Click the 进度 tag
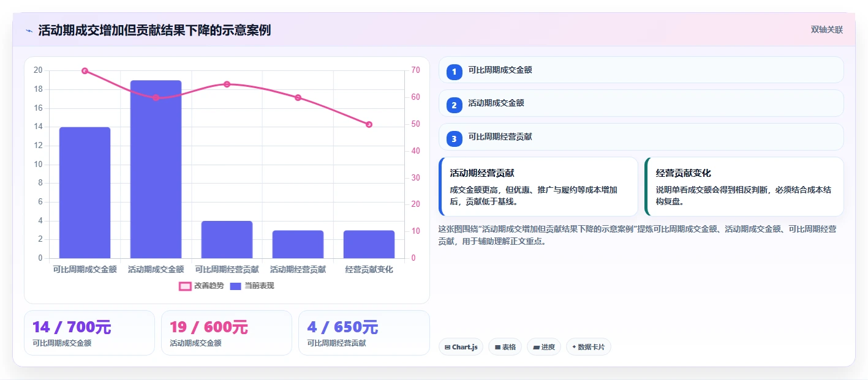The width and height of the screenshot is (868, 380). click(544, 347)
